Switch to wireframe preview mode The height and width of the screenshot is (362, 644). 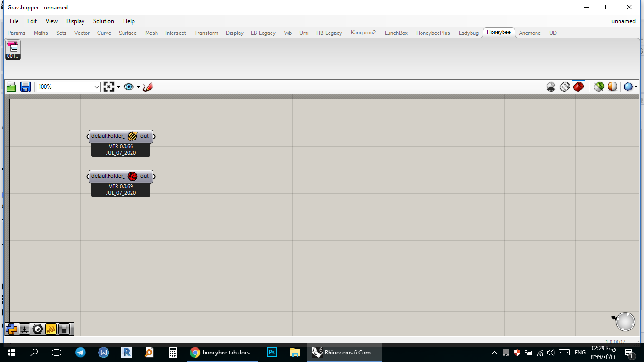pos(565,87)
